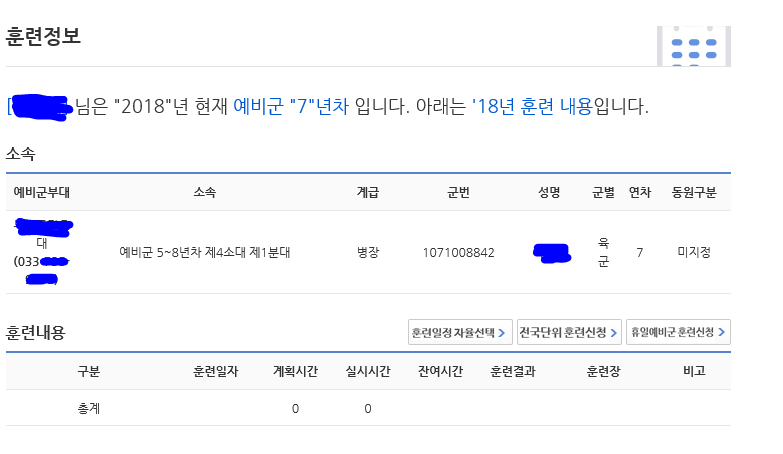783x454 pixels.
Task: Select the 동원구분 column header
Action: 694,192
